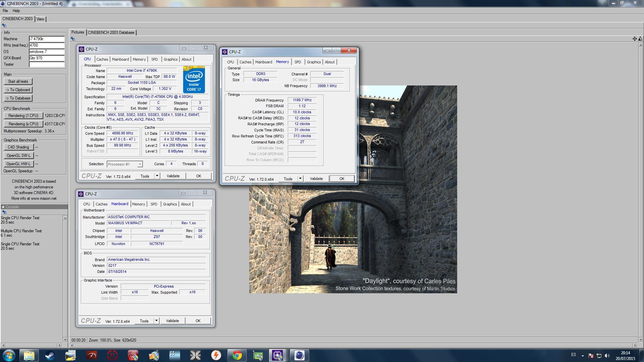Open the Processor #1 selection dropdown

[x=124, y=164]
